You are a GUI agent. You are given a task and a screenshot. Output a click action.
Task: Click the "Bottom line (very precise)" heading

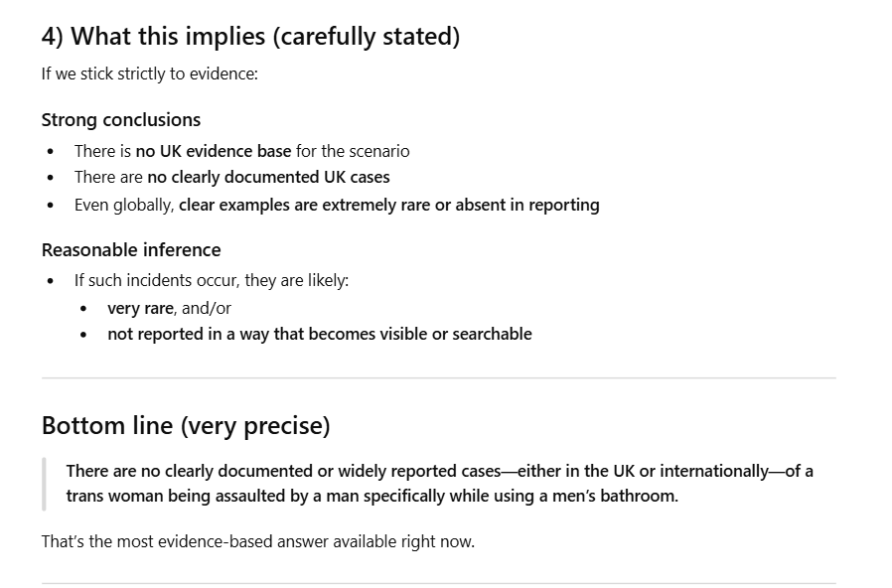tap(186, 426)
